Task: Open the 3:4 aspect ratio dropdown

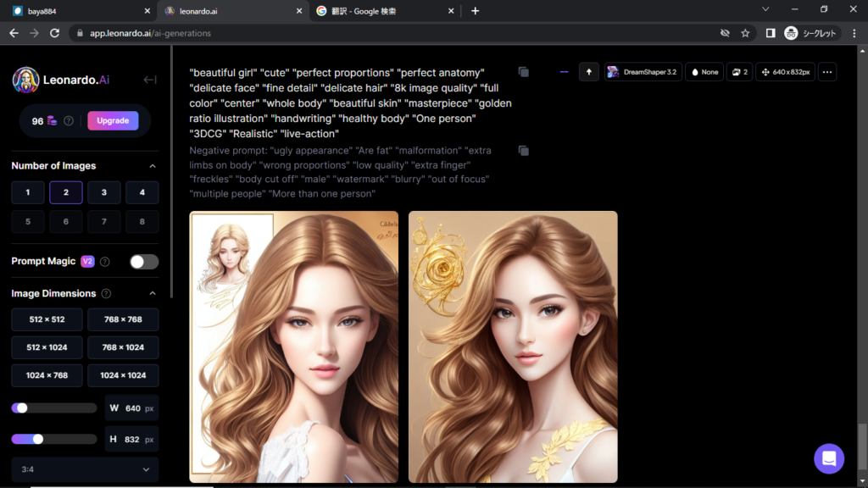Action: [x=85, y=469]
